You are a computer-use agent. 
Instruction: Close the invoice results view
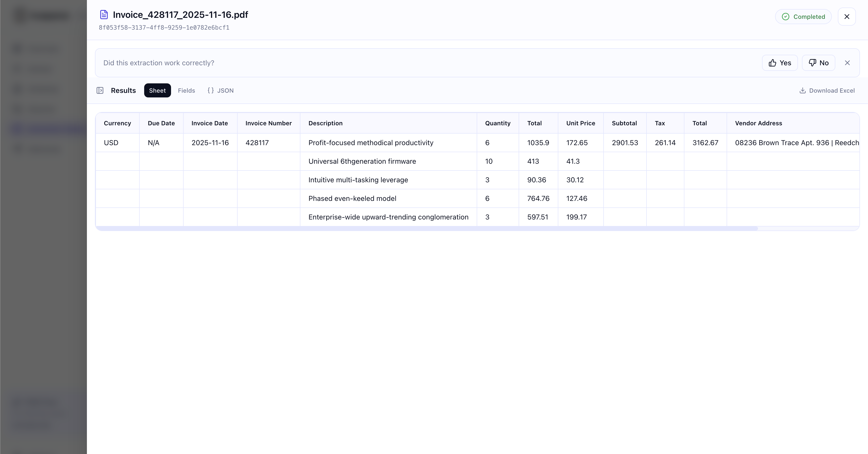click(x=847, y=16)
